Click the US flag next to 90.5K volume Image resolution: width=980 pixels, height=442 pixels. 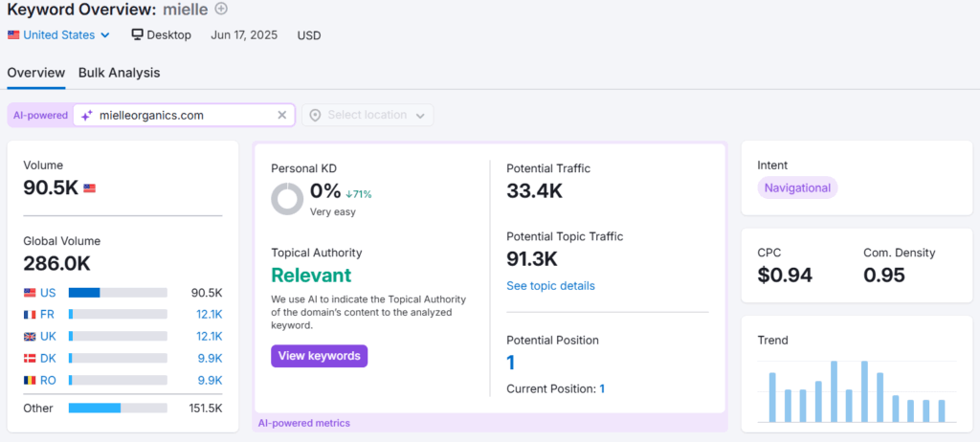89,188
